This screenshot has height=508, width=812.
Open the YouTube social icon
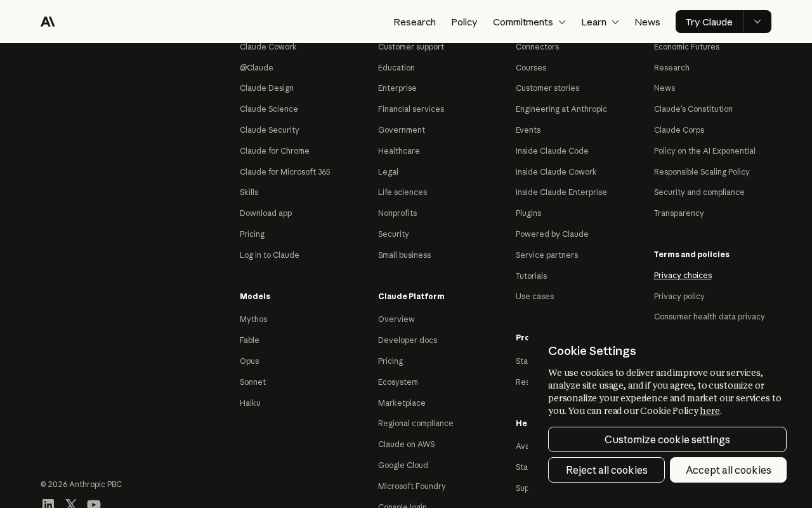click(94, 504)
